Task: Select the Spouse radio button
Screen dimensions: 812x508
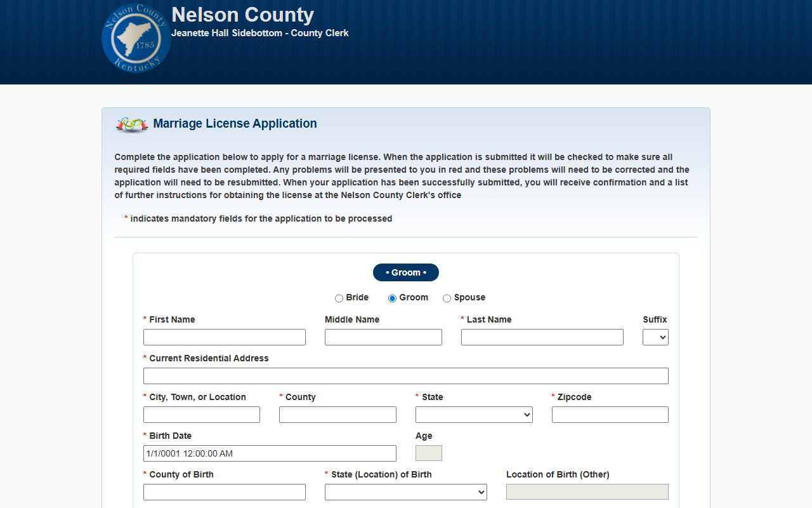Action: tap(447, 298)
